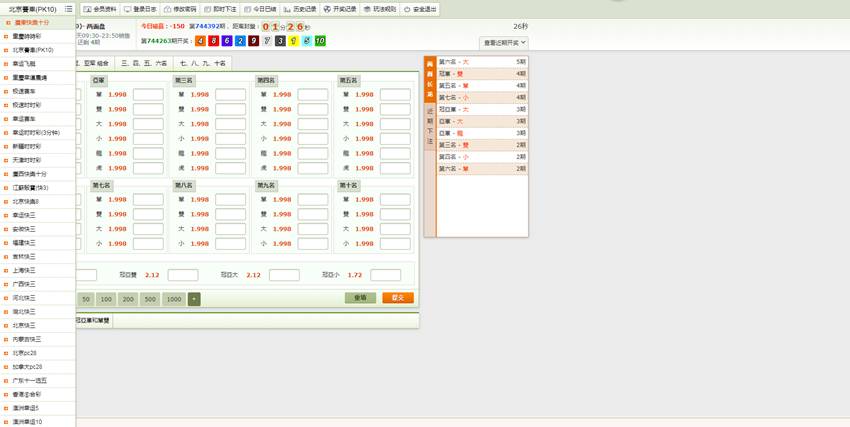
Task: Click the orange 提交 submit button
Action: click(398, 298)
